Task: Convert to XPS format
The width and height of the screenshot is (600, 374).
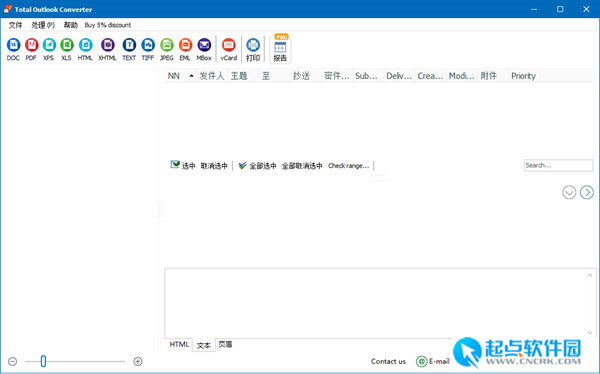Action: pyautogui.click(x=49, y=49)
